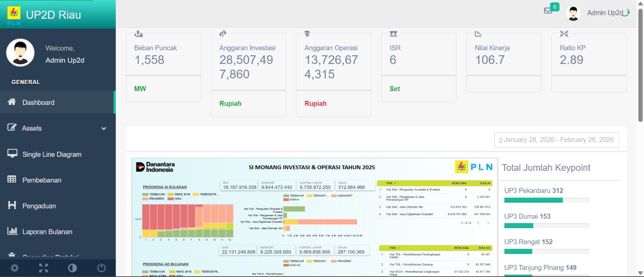Click the Anggaran Investasi stat card
Image resolution: width=644 pixels, height=277 pixels.
248,75
